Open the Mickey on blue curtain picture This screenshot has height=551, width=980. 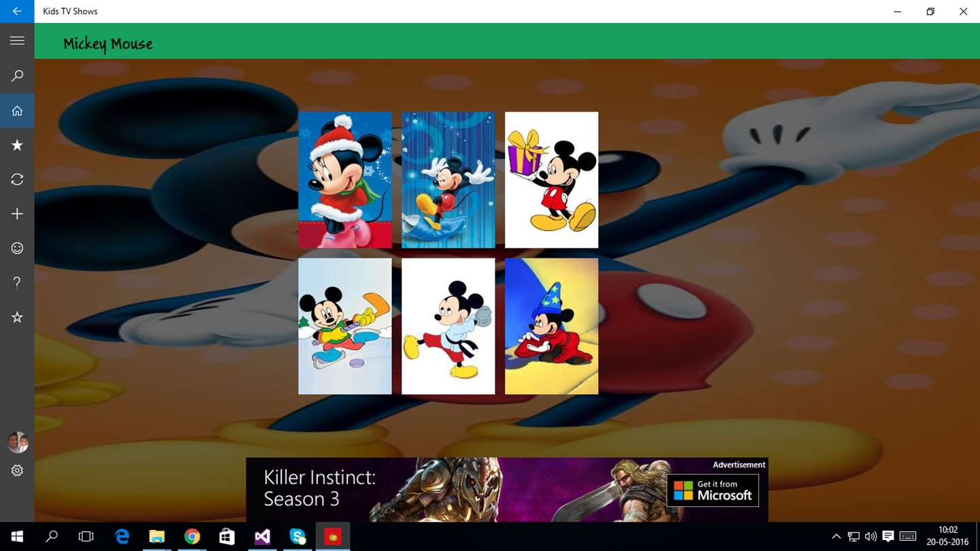[x=448, y=180]
